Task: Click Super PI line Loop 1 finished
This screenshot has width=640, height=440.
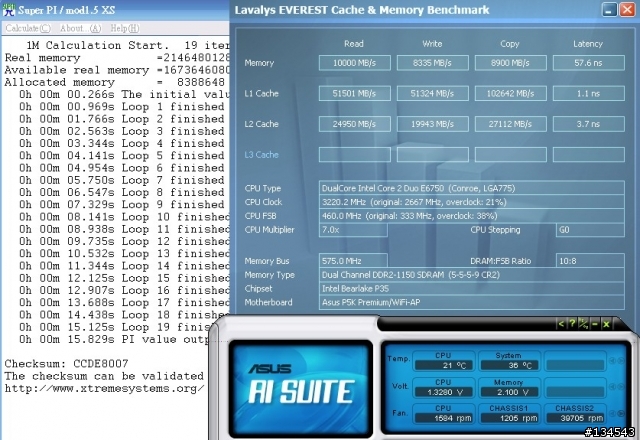Action: click(x=122, y=107)
